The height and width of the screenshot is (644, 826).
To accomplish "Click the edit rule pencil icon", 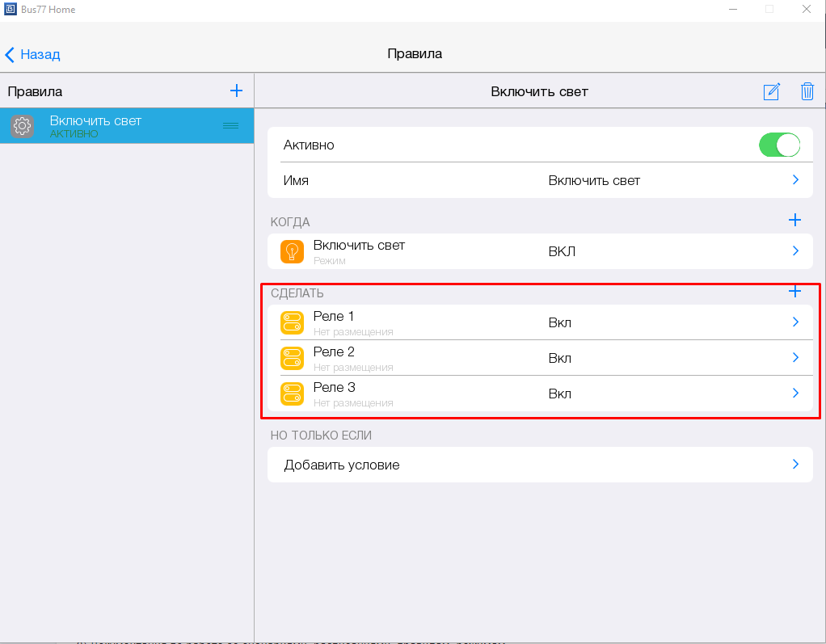I will coord(772,91).
